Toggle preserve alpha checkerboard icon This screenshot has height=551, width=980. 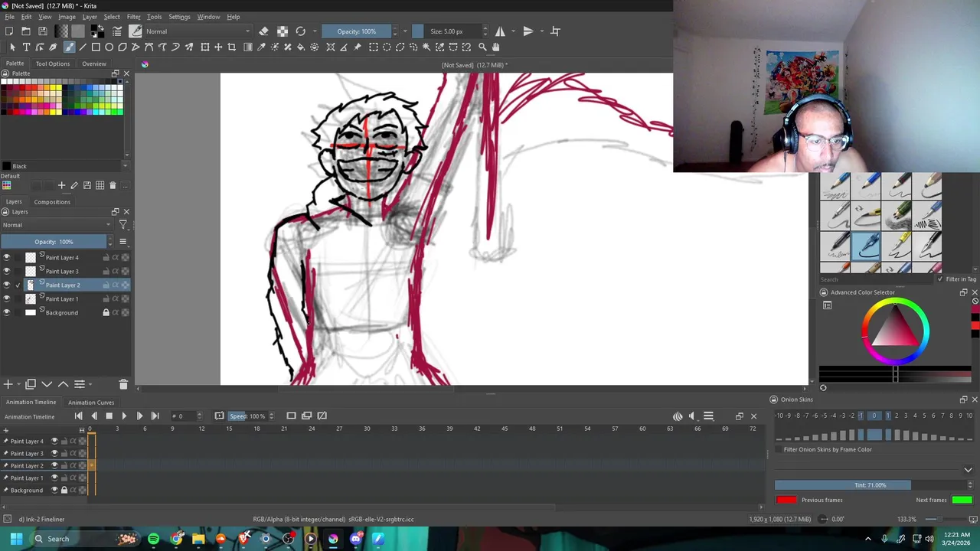(283, 31)
